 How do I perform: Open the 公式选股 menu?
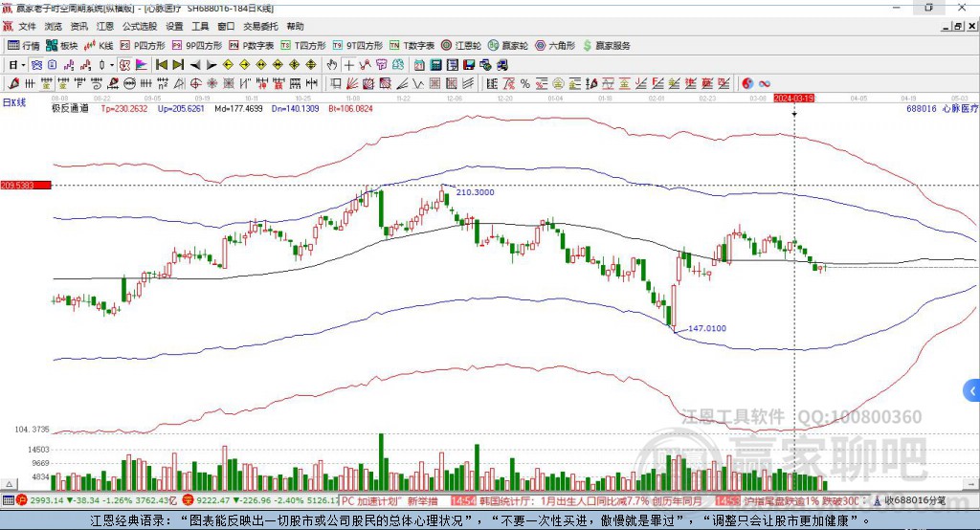[140, 26]
